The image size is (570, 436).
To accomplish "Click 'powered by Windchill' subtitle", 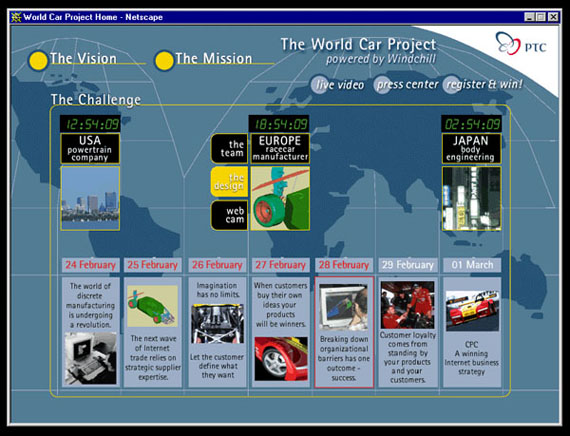I will tap(381, 59).
